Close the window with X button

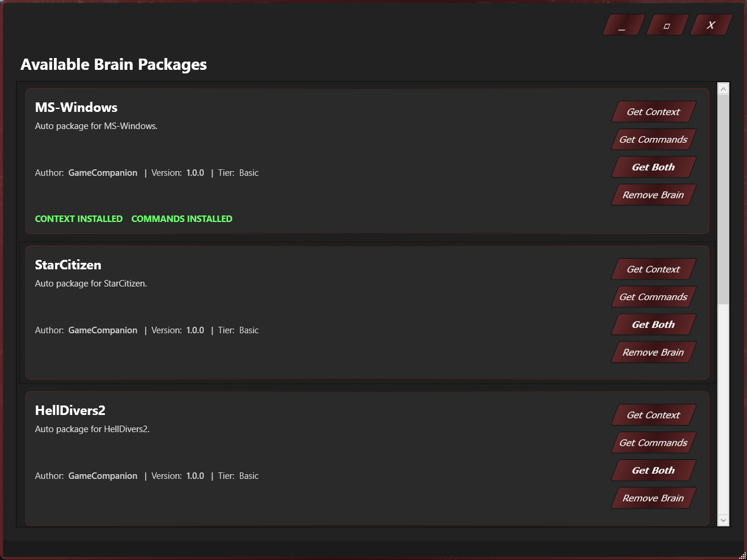711,25
